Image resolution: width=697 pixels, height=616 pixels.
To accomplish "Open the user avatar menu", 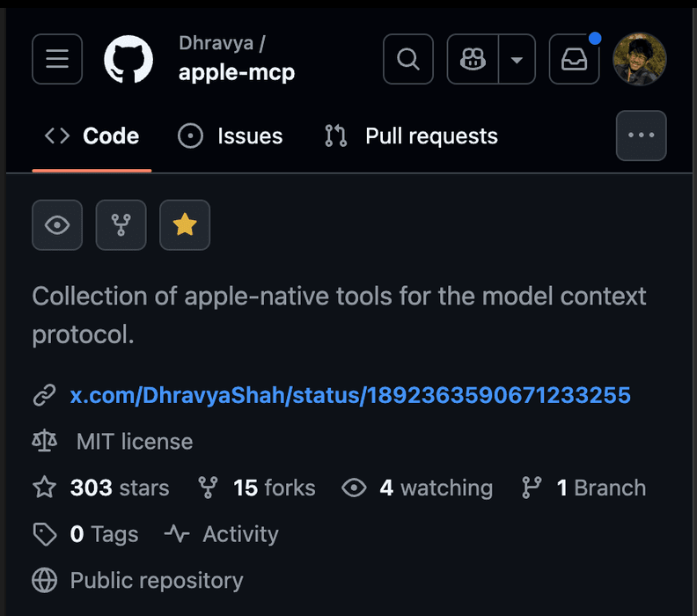I will [640, 59].
